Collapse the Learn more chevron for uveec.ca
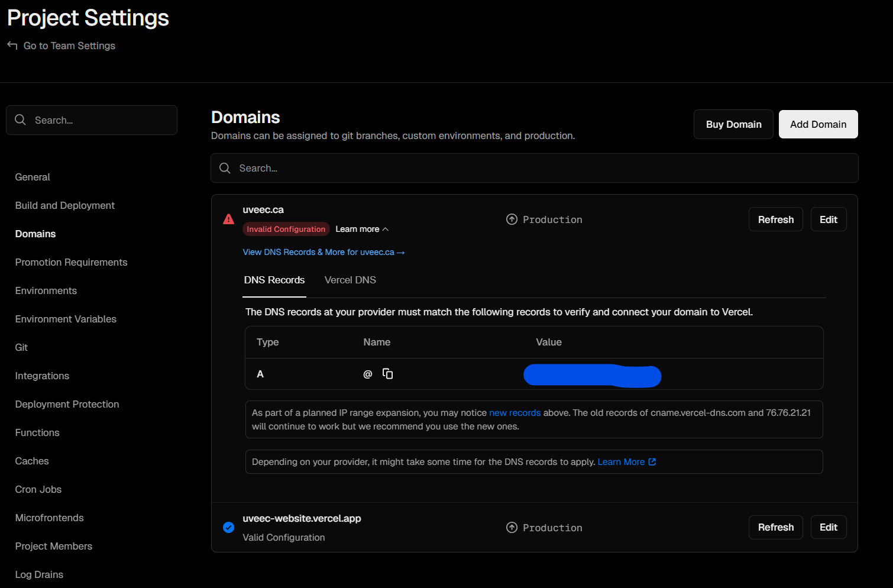 point(386,230)
